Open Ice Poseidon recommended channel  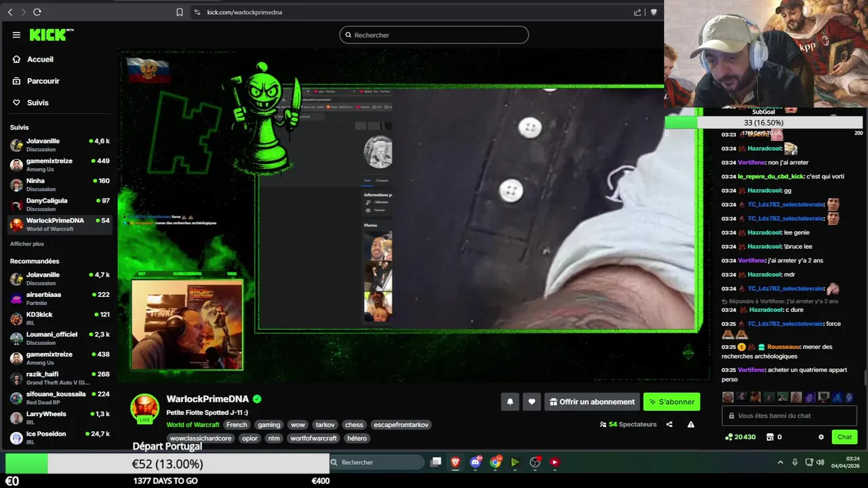click(x=60, y=437)
